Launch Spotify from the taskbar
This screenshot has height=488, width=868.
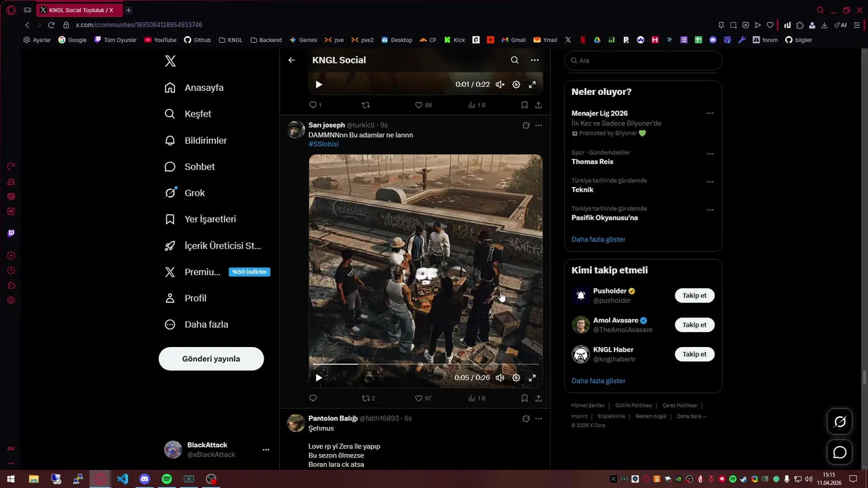167,479
